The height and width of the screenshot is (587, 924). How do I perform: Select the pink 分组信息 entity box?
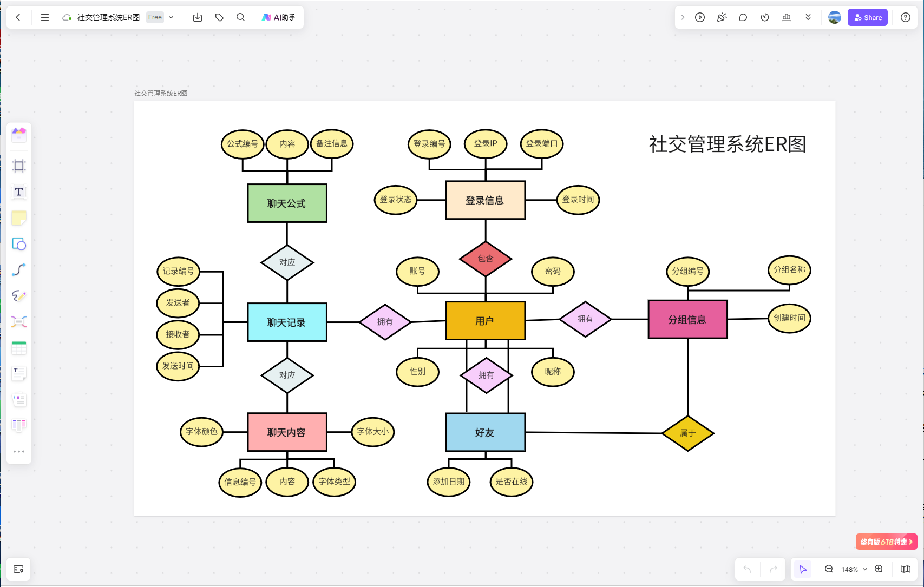[x=688, y=320]
